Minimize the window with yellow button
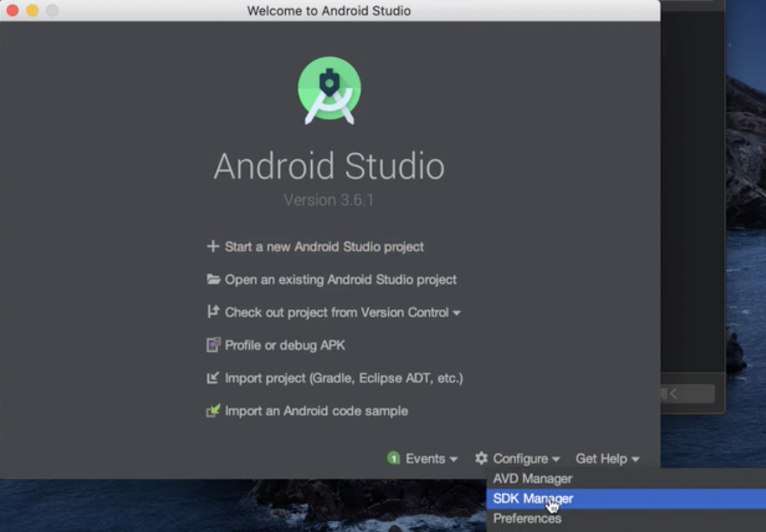 [x=32, y=10]
